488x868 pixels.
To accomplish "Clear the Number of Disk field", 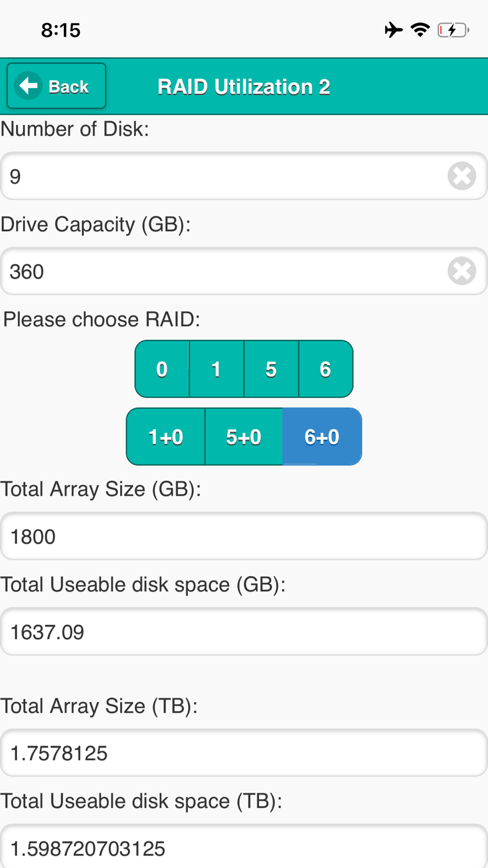I will (x=462, y=176).
